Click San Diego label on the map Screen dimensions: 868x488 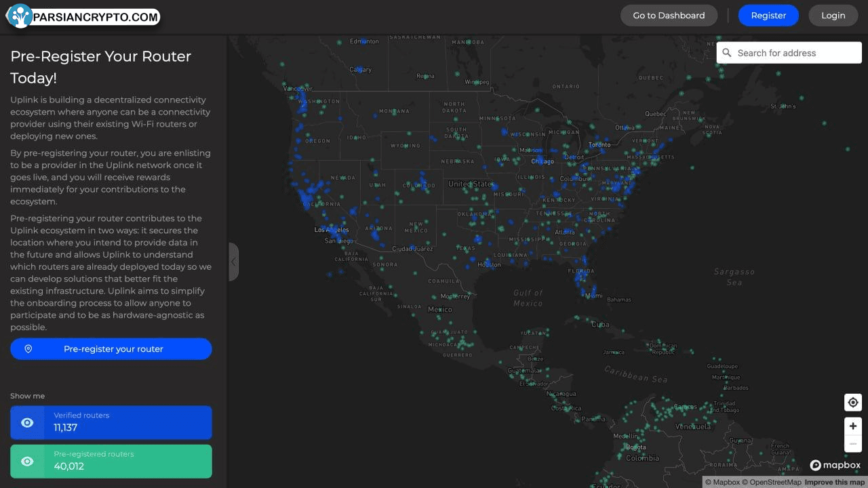point(339,241)
